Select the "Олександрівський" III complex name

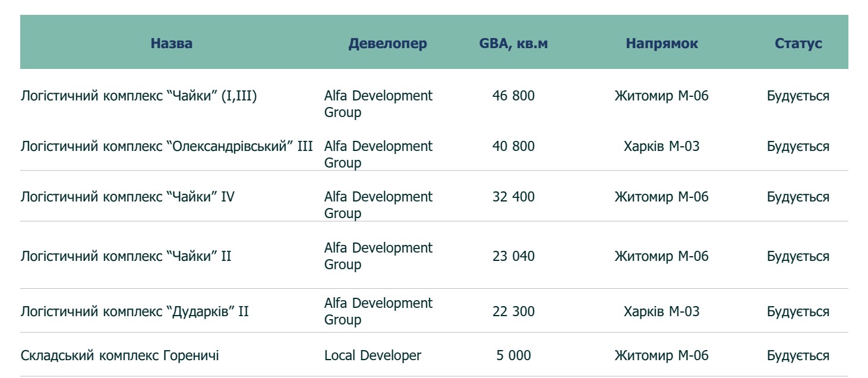(x=166, y=146)
